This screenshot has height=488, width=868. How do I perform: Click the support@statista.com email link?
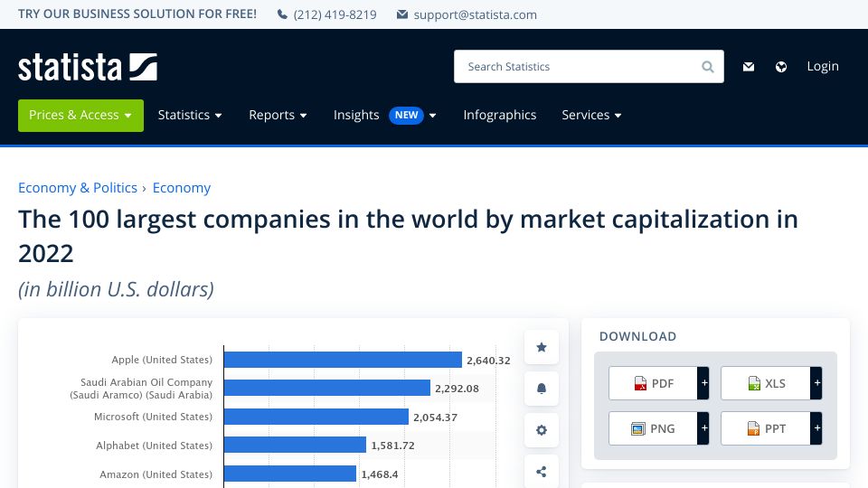pyautogui.click(x=475, y=14)
